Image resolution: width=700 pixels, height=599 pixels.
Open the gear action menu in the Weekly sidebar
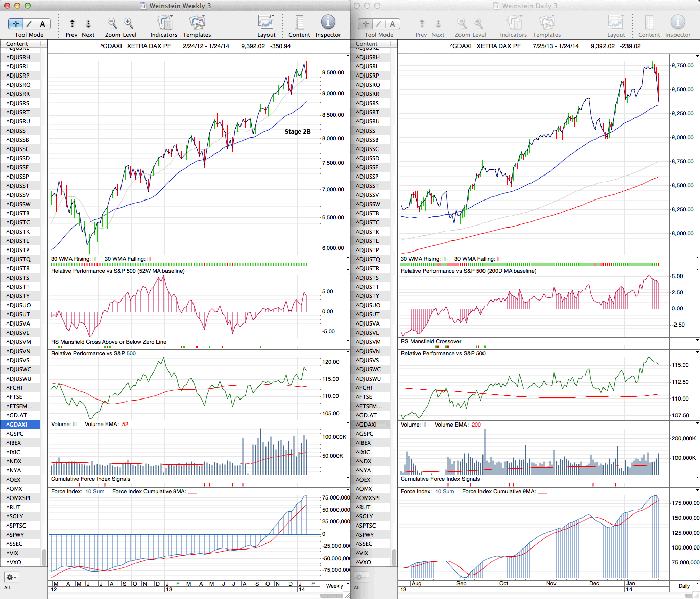[12, 577]
